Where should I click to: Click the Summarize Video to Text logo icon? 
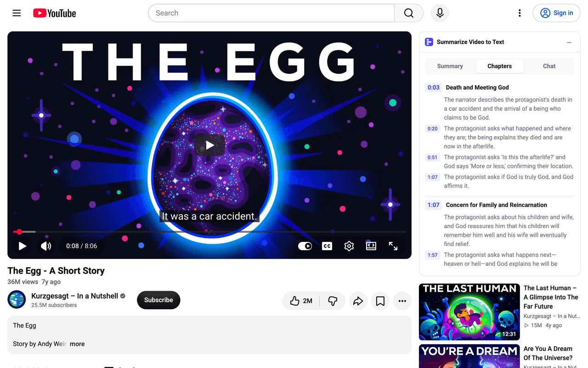coord(429,42)
